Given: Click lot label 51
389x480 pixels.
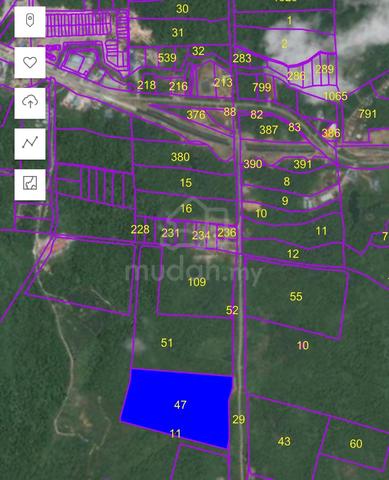Looking at the screenshot, I should point(167,343).
